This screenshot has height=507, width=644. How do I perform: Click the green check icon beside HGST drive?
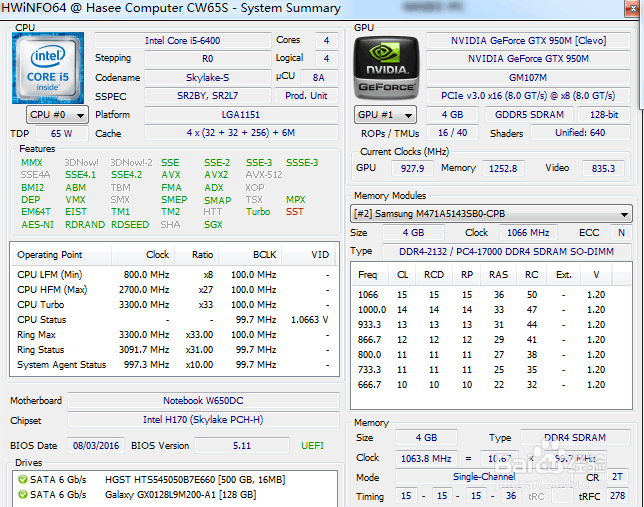[x=23, y=479]
